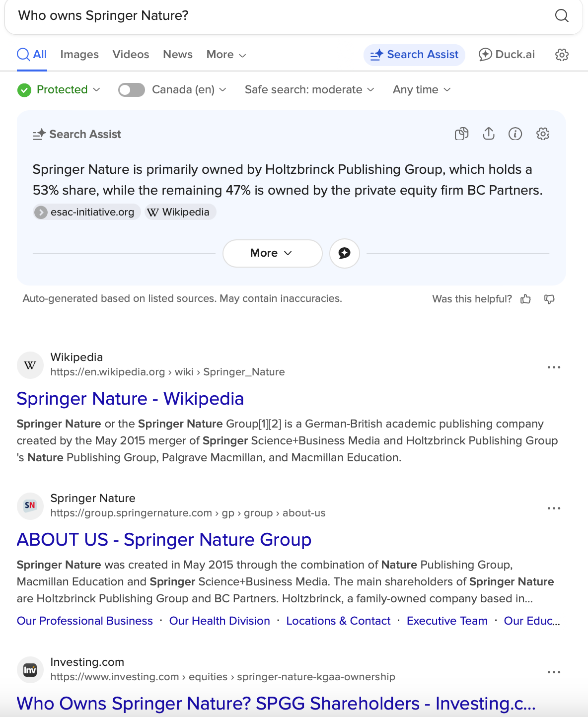Open Safe search: moderate dropdown
Screen dimensions: 588x717
pos(309,90)
